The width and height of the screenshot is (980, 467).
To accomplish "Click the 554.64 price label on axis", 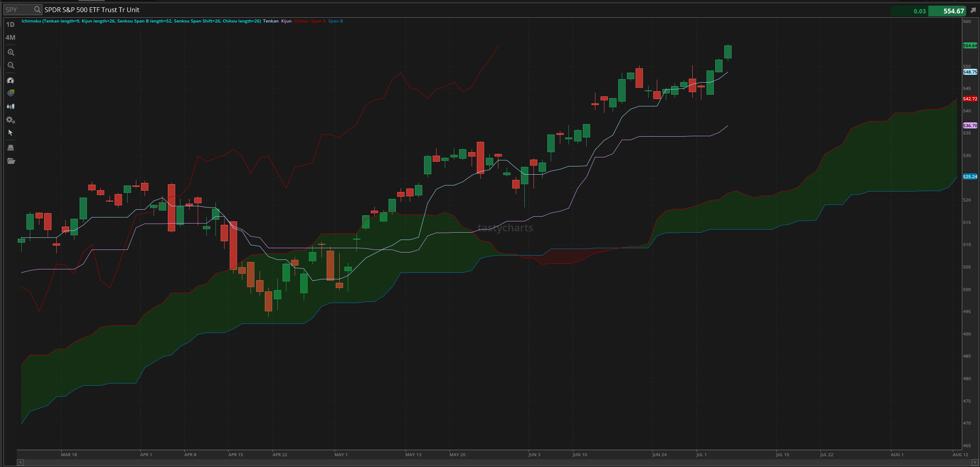I will point(970,45).
